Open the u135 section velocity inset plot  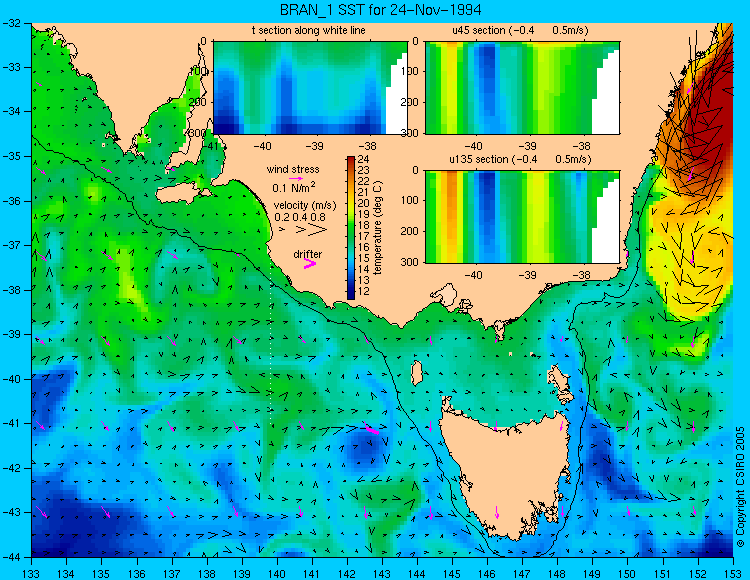click(x=522, y=217)
